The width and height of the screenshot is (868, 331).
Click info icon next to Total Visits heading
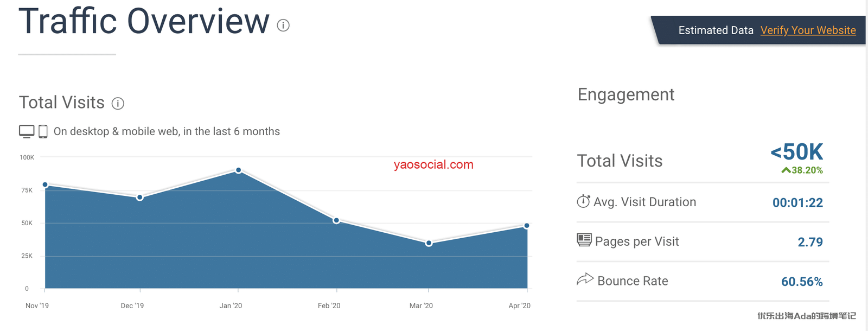click(x=118, y=104)
